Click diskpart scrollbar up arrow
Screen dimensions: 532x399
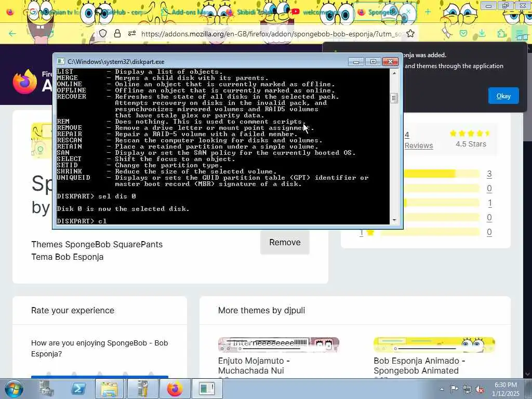click(394, 73)
